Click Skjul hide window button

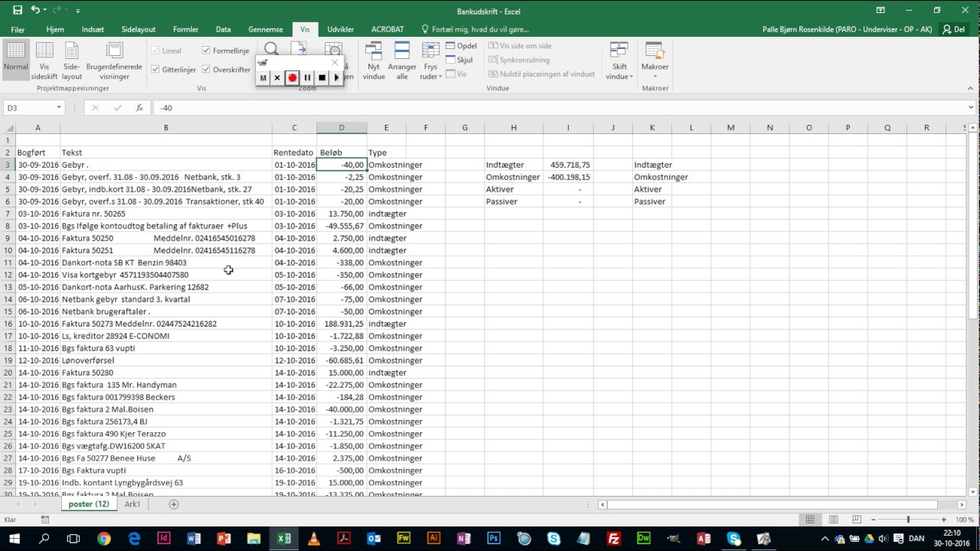tap(459, 60)
